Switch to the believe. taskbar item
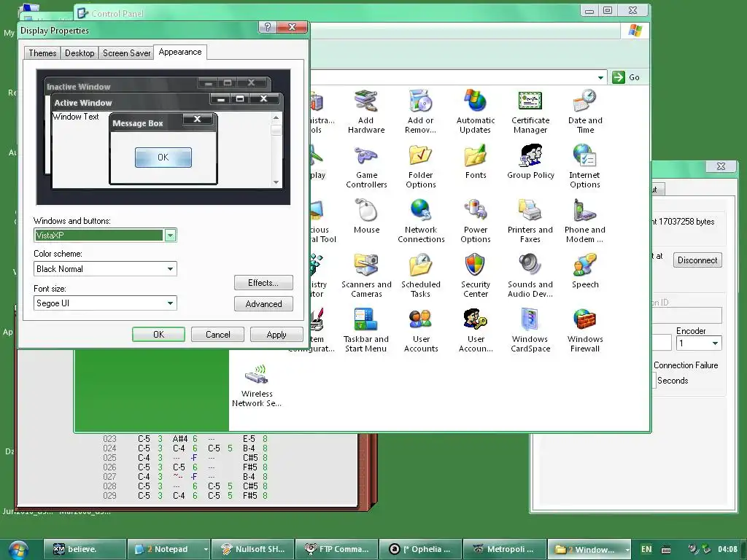 tap(85, 549)
